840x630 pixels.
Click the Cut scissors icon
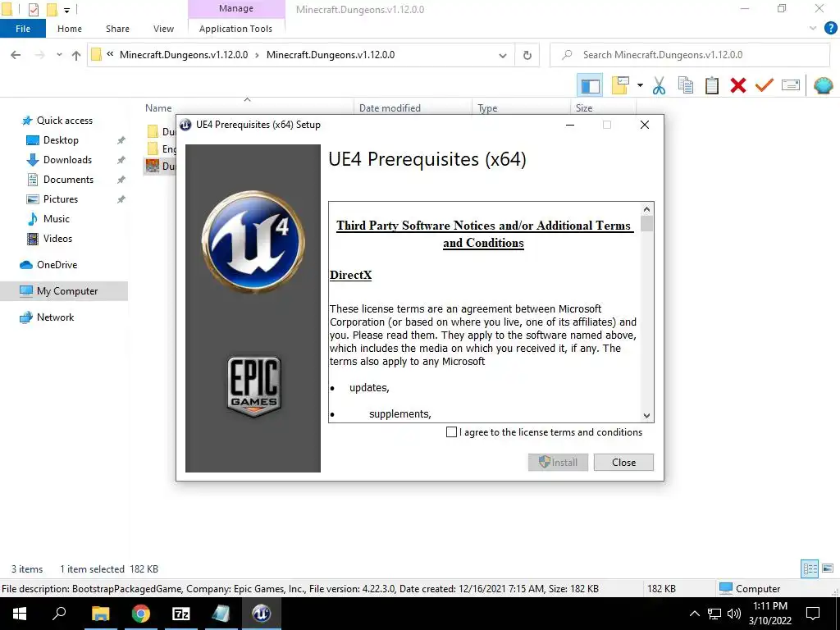[x=659, y=85]
